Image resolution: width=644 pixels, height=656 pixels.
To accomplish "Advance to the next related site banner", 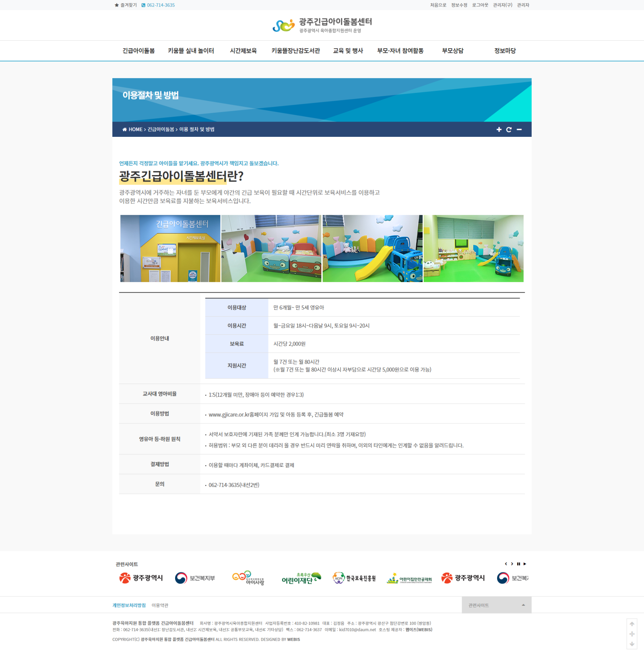I will click(512, 564).
